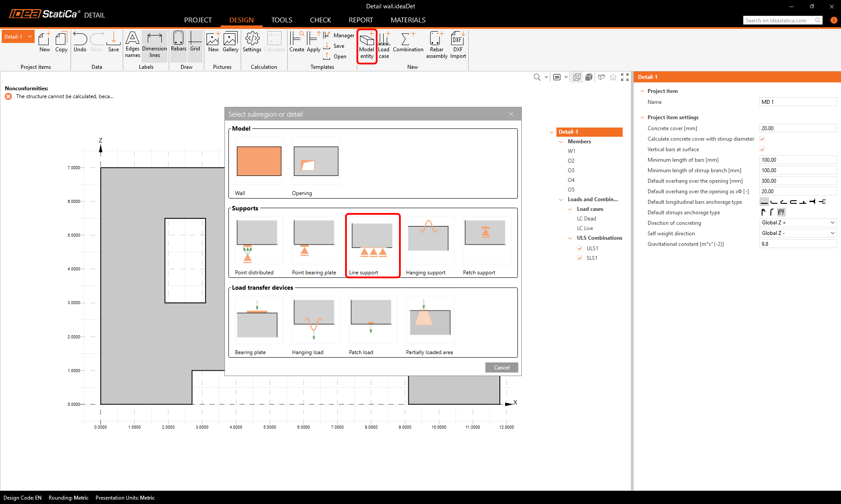
Task: Select the Line support option
Action: tap(372, 245)
